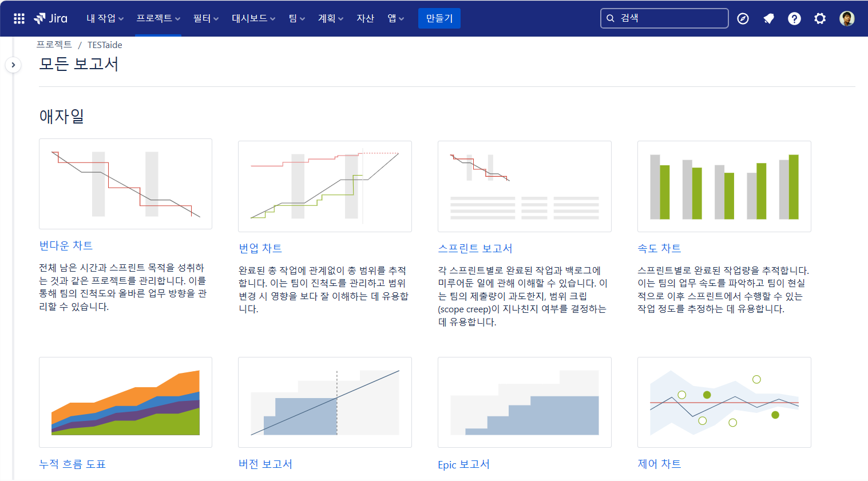Open the 버전 보고서 link

(x=265, y=464)
